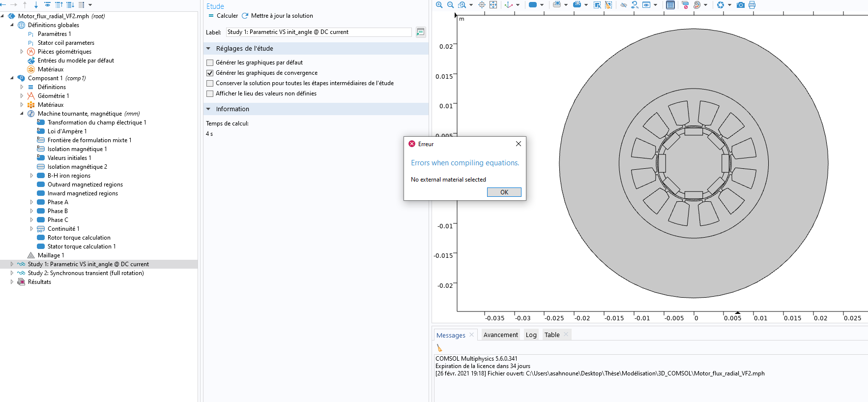Screen dimensions: 868x402
Task: Open the Avancement tab
Action: tap(500, 335)
